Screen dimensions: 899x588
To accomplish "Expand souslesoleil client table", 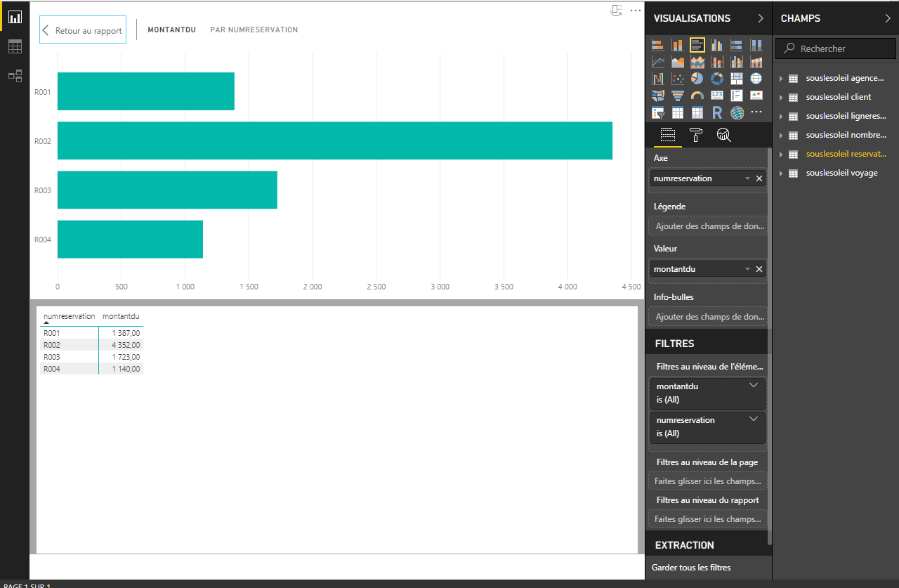I will click(781, 97).
